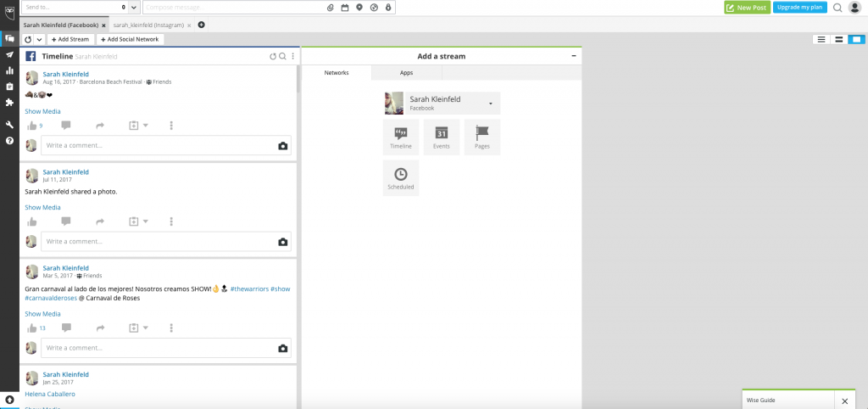This screenshot has width=868, height=409.
Task: Expand the Send to profile picker
Action: click(134, 8)
